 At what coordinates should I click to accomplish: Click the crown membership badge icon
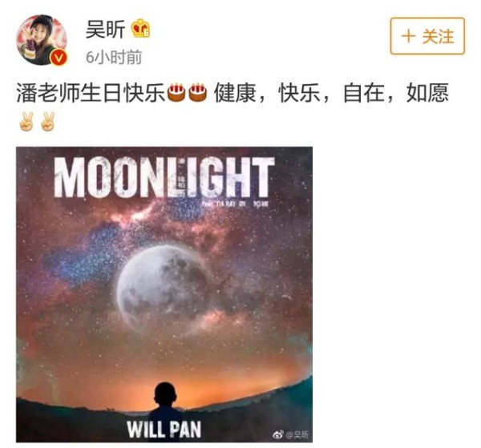[141, 29]
